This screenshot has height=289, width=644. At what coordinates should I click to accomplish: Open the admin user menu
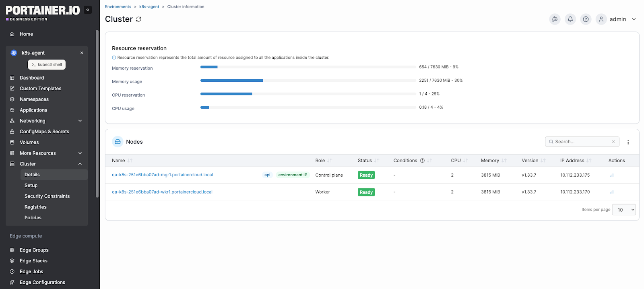[617, 19]
